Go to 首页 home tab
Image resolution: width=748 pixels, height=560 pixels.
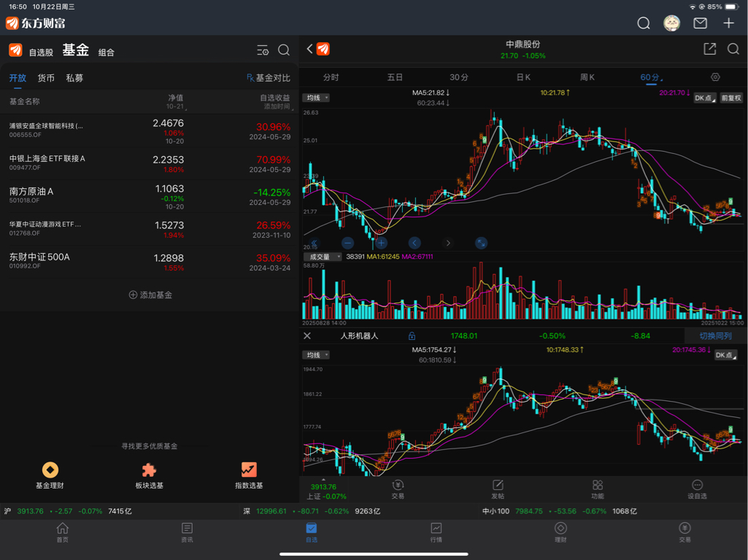pos(63,532)
